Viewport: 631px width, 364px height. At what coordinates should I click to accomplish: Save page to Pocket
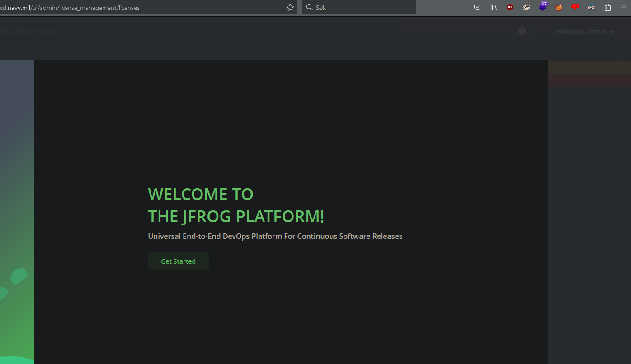477,8
